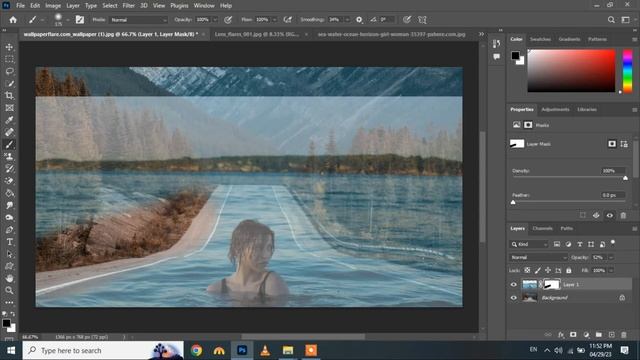640x360 pixels.
Task: Select the Move tool
Action: pyautogui.click(x=9, y=47)
